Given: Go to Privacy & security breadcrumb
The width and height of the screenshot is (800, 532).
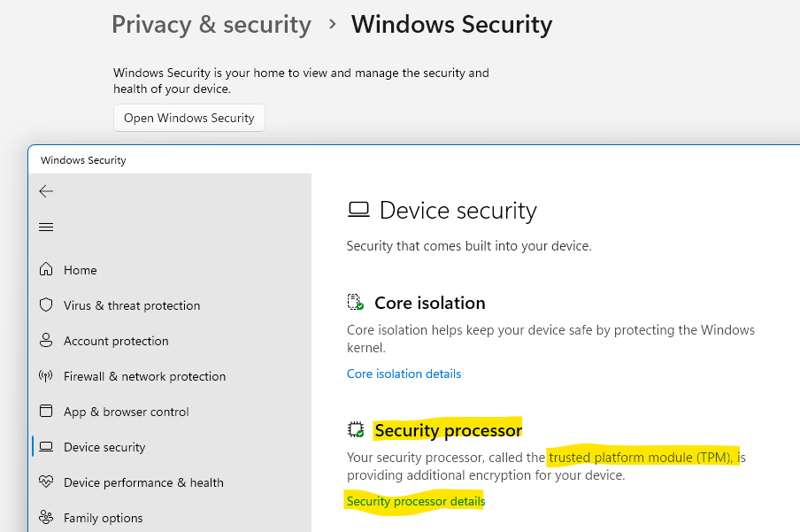Looking at the screenshot, I should point(212,25).
